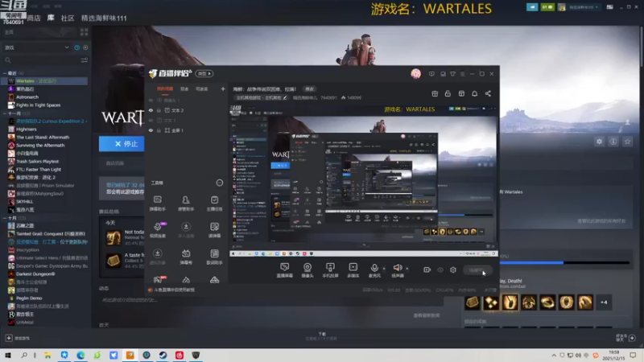This screenshot has height=362, width=644.
Task: Open speaker dropdown arrow in streaming toolbar
Action: point(407,269)
